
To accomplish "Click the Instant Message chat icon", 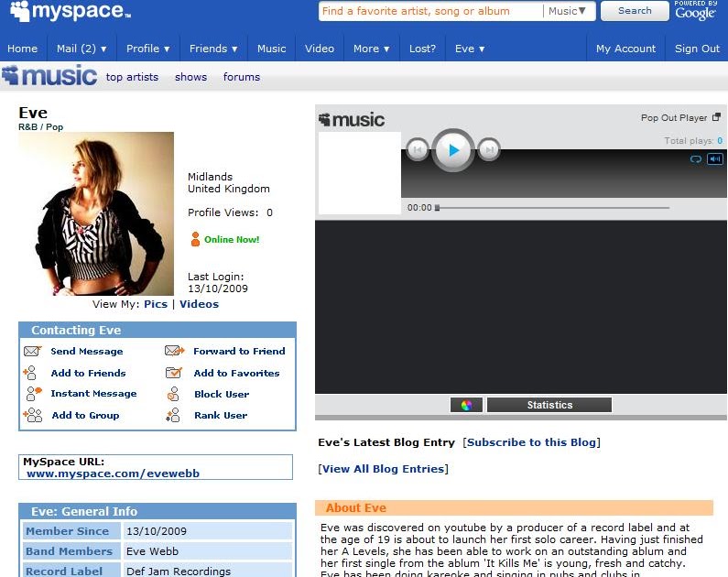I will click(34, 394).
